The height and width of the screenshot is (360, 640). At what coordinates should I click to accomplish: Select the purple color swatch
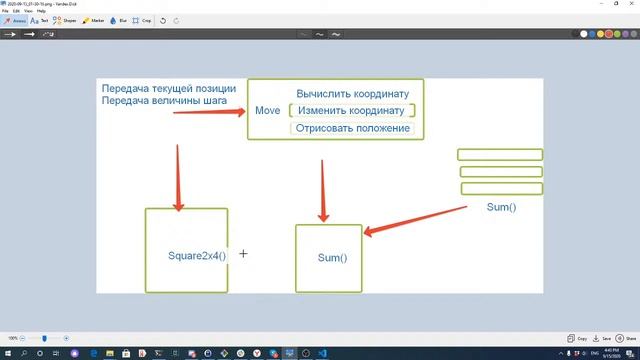click(x=625, y=34)
